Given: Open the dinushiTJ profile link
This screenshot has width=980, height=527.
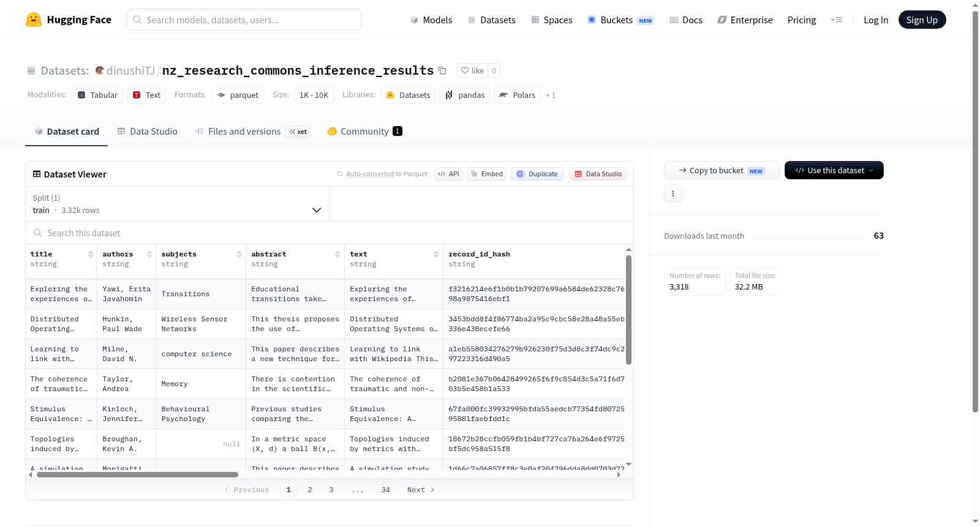Looking at the screenshot, I should pyautogui.click(x=130, y=70).
